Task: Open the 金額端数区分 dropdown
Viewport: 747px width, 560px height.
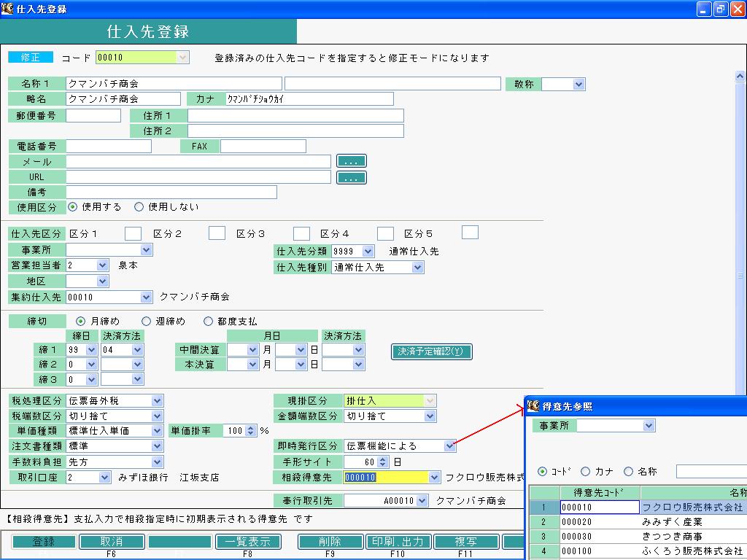Action: pyautogui.click(x=430, y=416)
